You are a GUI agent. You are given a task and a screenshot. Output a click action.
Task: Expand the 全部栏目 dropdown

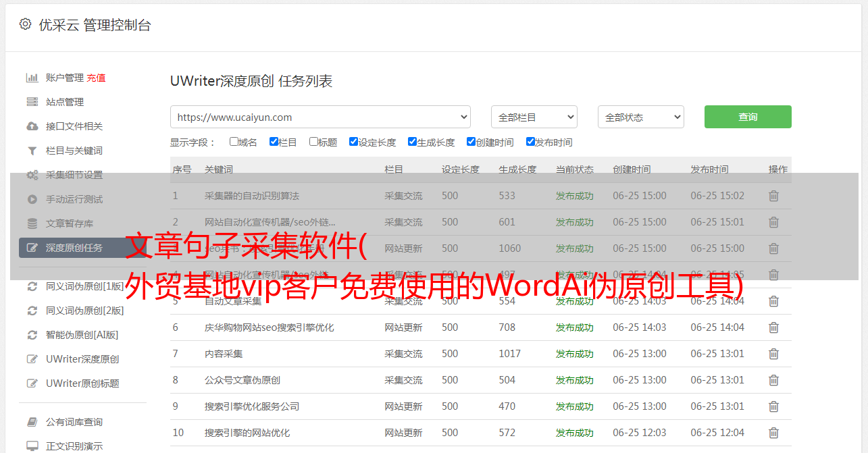click(534, 117)
